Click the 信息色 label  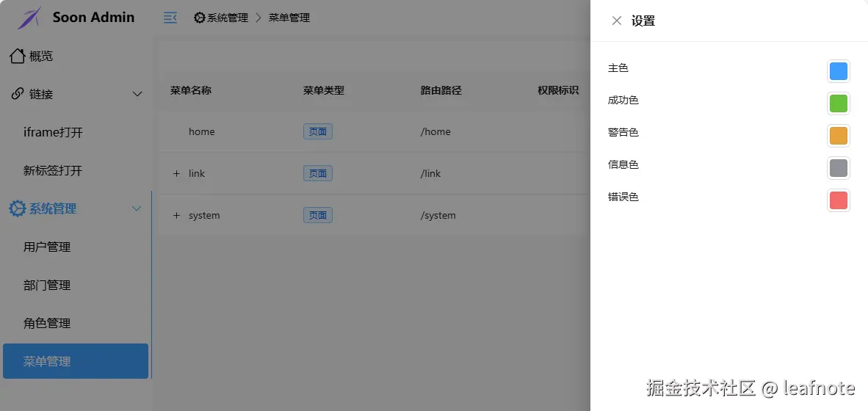[x=623, y=165]
